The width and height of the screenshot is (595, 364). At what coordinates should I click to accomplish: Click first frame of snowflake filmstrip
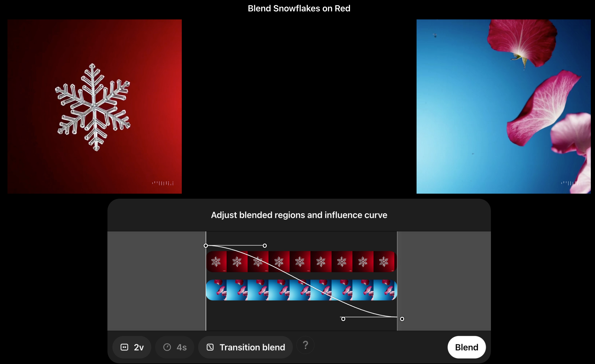point(216,262)
